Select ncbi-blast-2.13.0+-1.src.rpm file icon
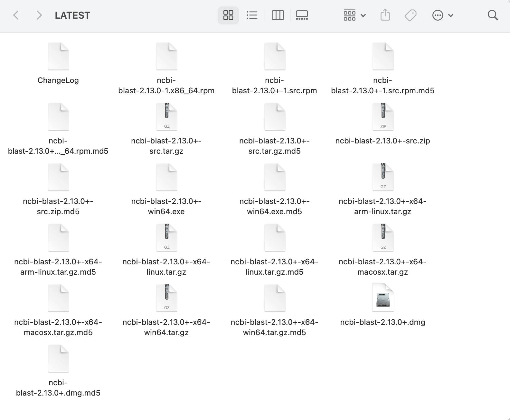The width and height of the screenshot is (510, 420). coord(275,56)
